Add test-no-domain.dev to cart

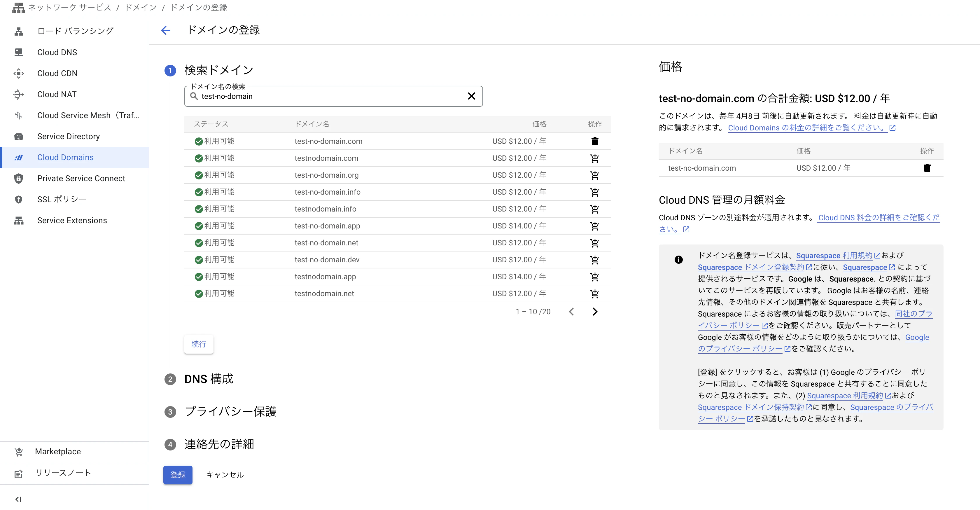(x=595, y=260)
